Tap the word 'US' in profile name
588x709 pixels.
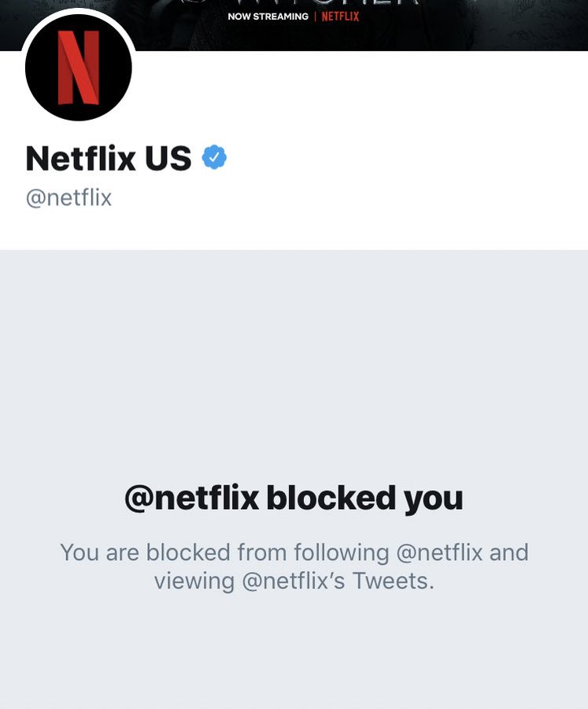[x=168, y=158]
